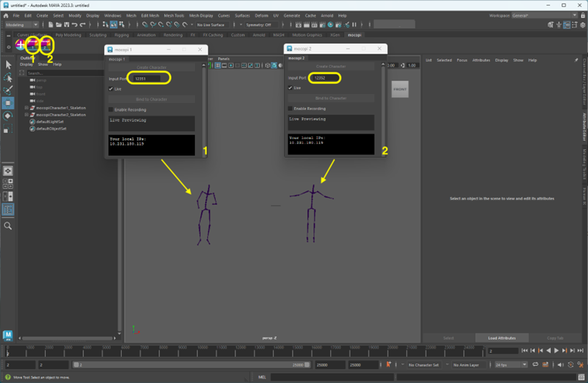
Task: Click the mocopi receiver 1 shelf icon
Action: 33,45
